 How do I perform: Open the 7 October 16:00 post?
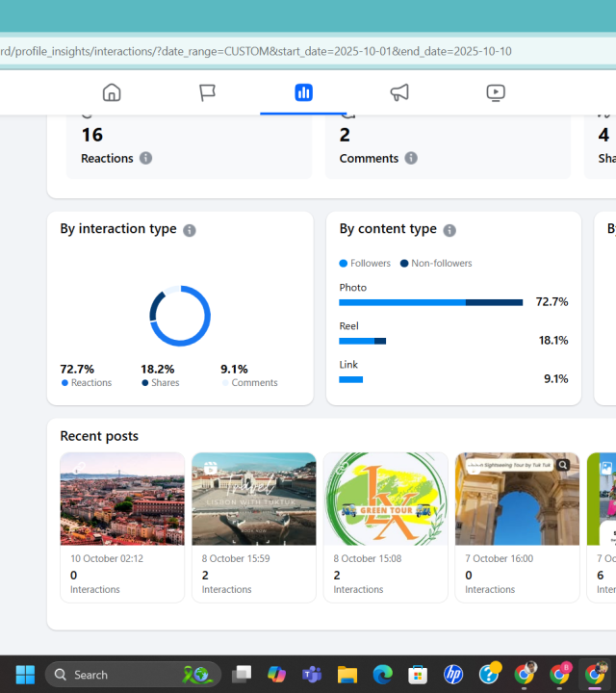517,499
